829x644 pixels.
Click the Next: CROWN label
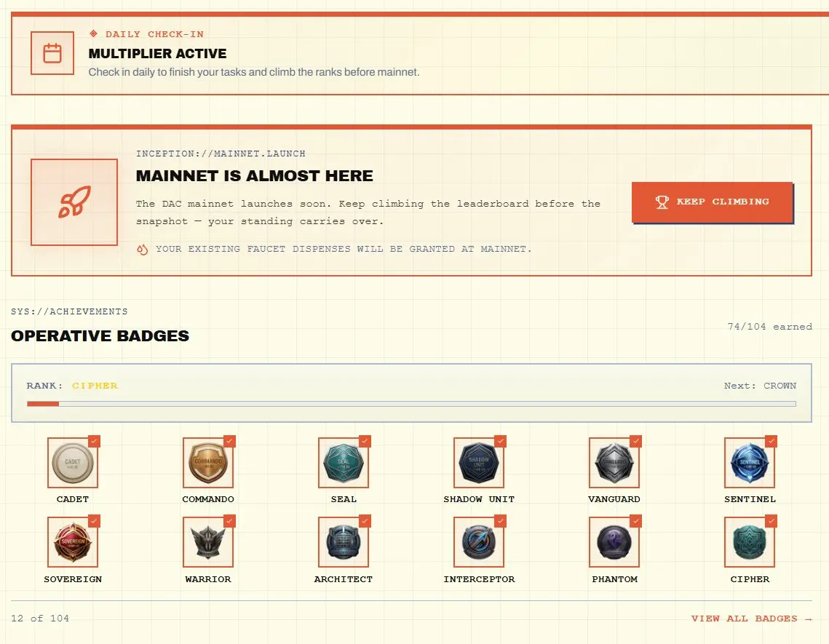coord(760,386)
